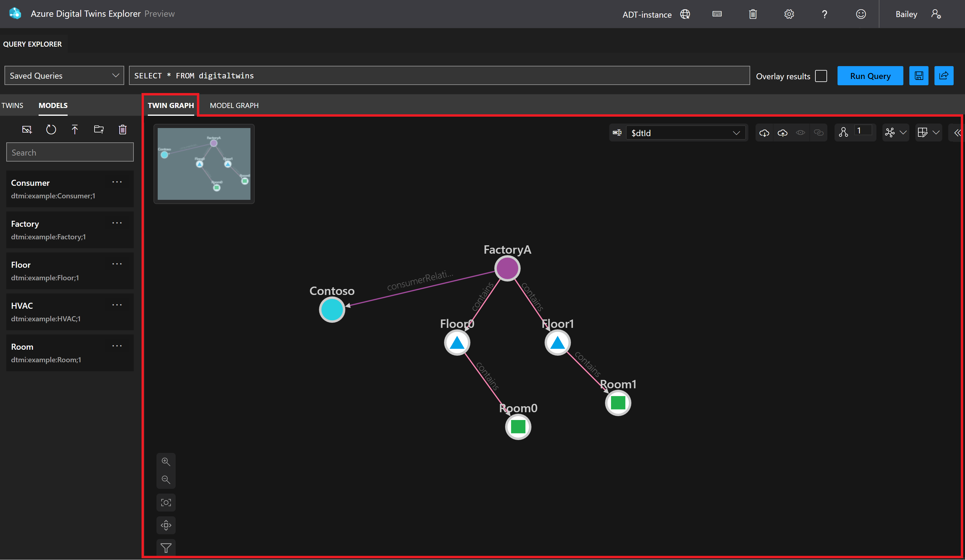Image resolution: width=965 pixels, height=560 pixels.
Task: Upload a model in the Models panel
Action: click(x=75, y=129)
